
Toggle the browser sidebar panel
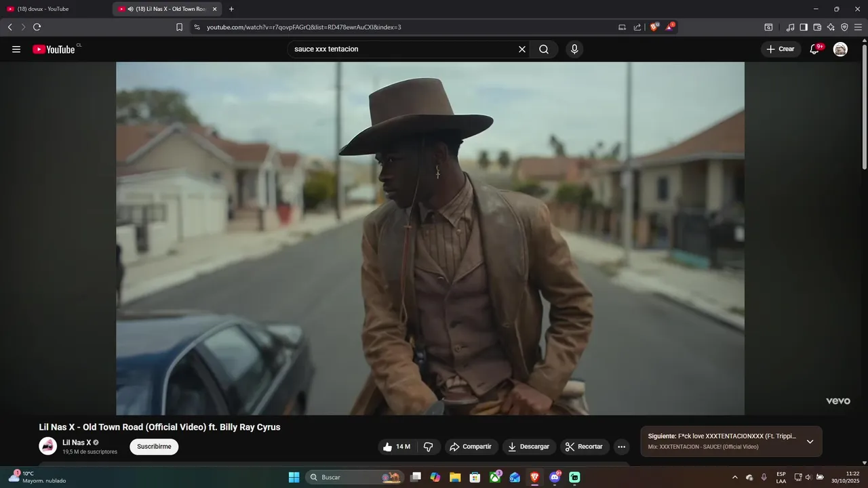804,27
